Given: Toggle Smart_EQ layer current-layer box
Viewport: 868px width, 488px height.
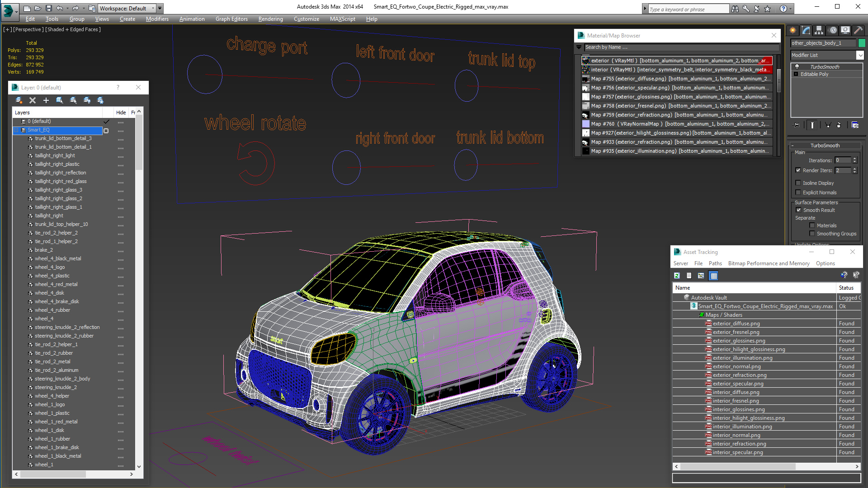Looking at the screenshot, I should coord(106,131).
